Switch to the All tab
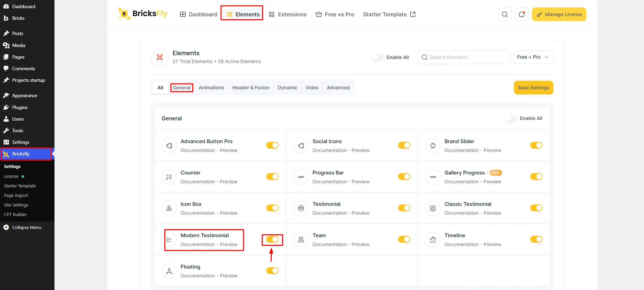Screen dimensions: 644x290 [x=160, y=88]
